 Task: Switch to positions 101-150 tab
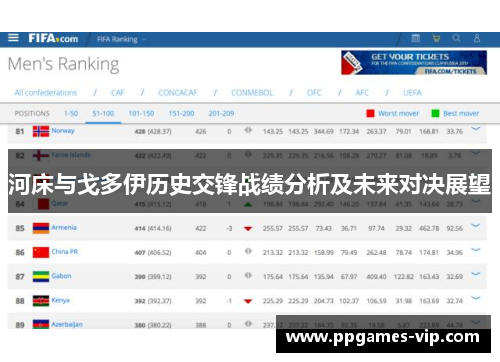point(141,113)
